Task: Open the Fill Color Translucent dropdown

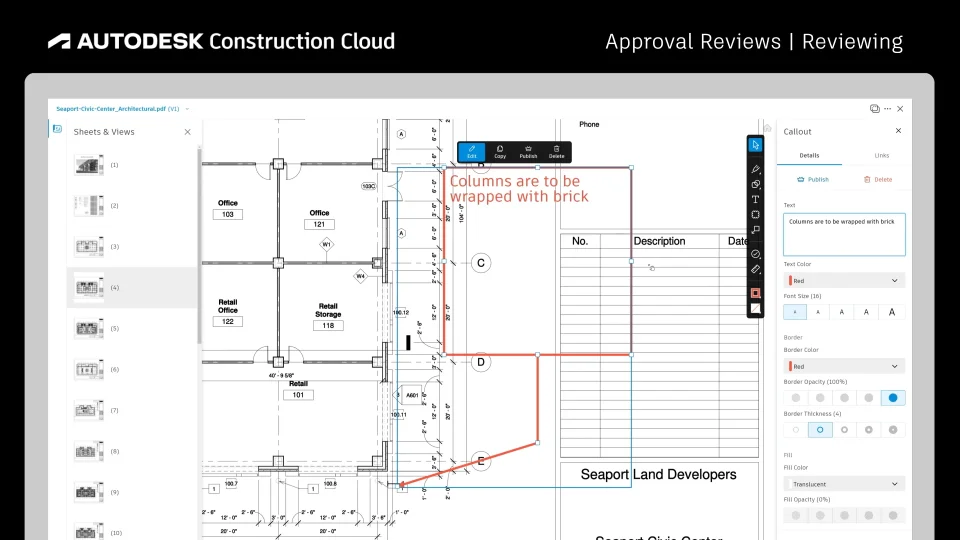Action: (844, 484)
